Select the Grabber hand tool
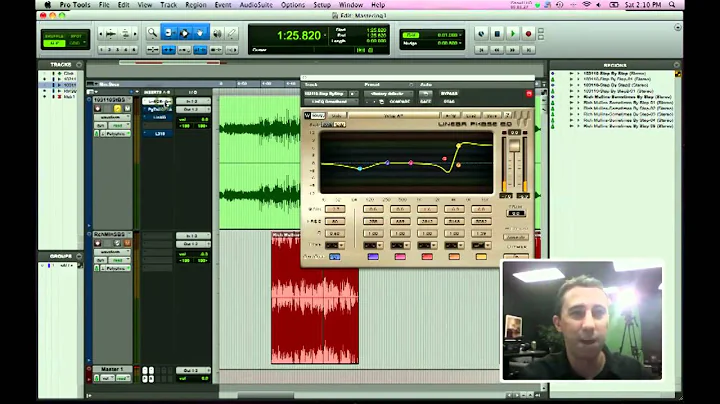This screenshot has height=404, width=720. [200, 34]
